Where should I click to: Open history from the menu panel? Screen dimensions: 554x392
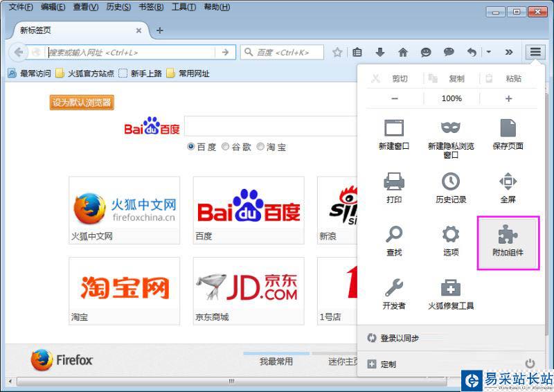pos(451,188)
